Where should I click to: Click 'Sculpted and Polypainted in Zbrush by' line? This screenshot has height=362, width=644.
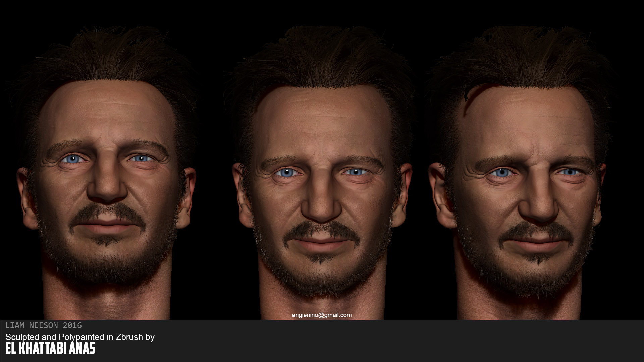80,337
